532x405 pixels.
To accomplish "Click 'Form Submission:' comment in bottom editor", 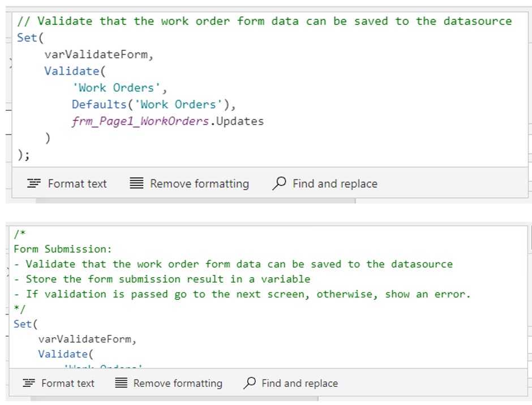I will click(x=63, y=249).
